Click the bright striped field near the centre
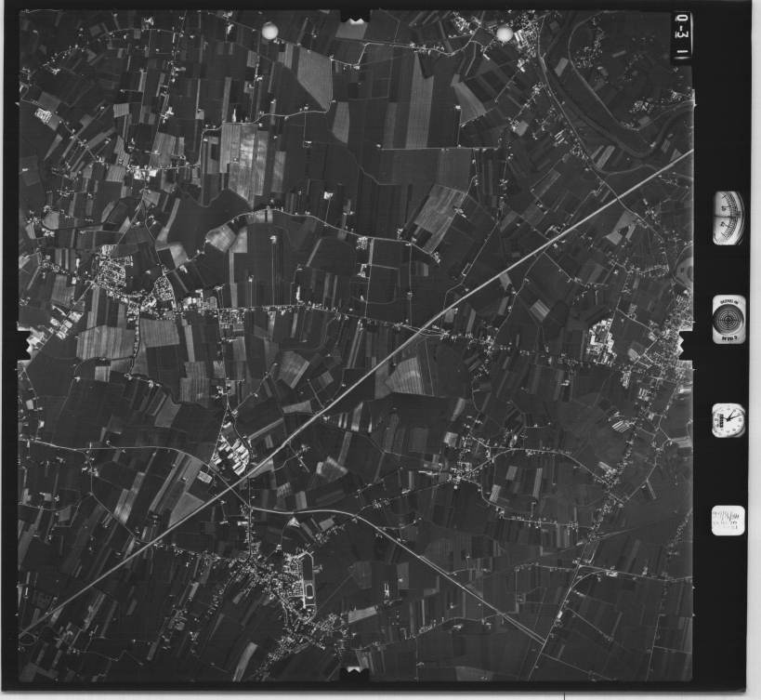The width and height of the screenshot is (761, 700). coord(407,376)
